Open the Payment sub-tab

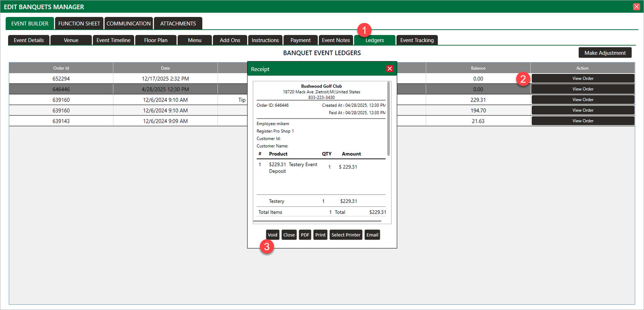(301, 40)
